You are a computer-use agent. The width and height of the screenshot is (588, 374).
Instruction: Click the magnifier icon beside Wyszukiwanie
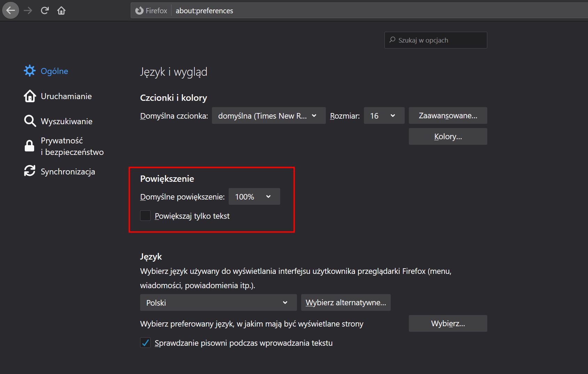(x=30, y=121)
